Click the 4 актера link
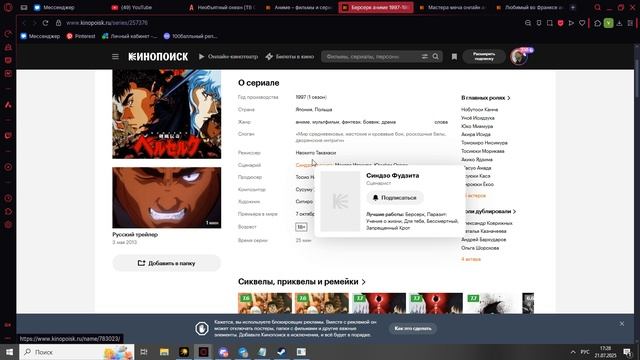 point(471,259)
